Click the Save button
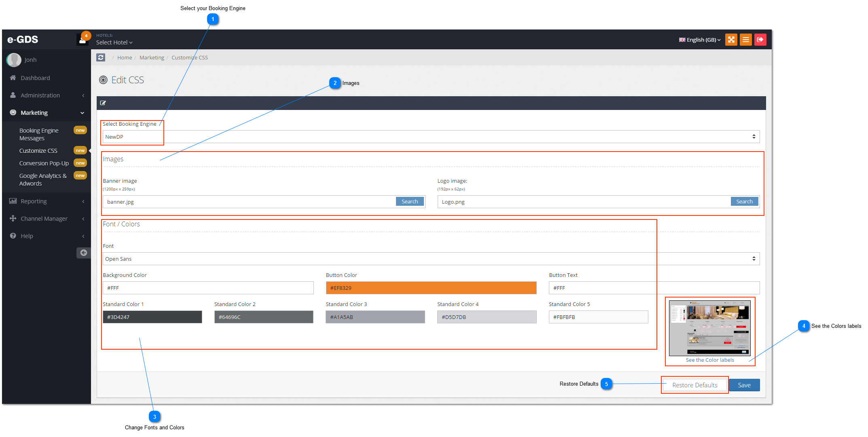Screen dimensions: 868x437 click(x=744, y=384)
